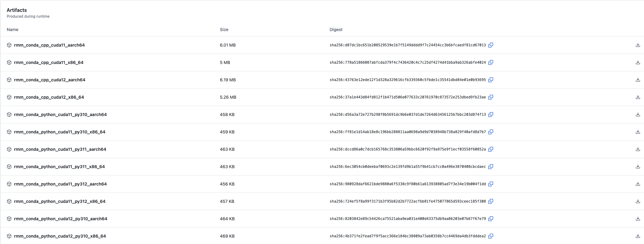Image resolution: width=644 pixels, height=244 pixels.
Task: Click the Digest column header
Action: [336, 30]
